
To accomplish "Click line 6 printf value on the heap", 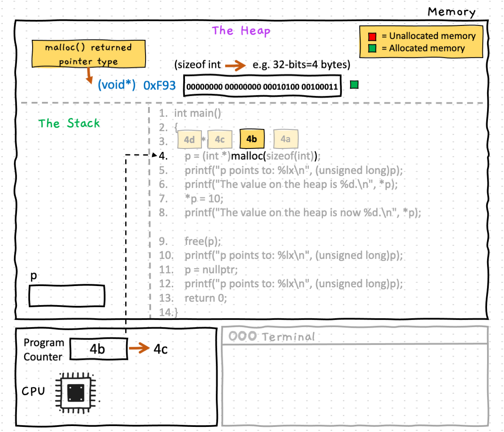I will 278,185.
